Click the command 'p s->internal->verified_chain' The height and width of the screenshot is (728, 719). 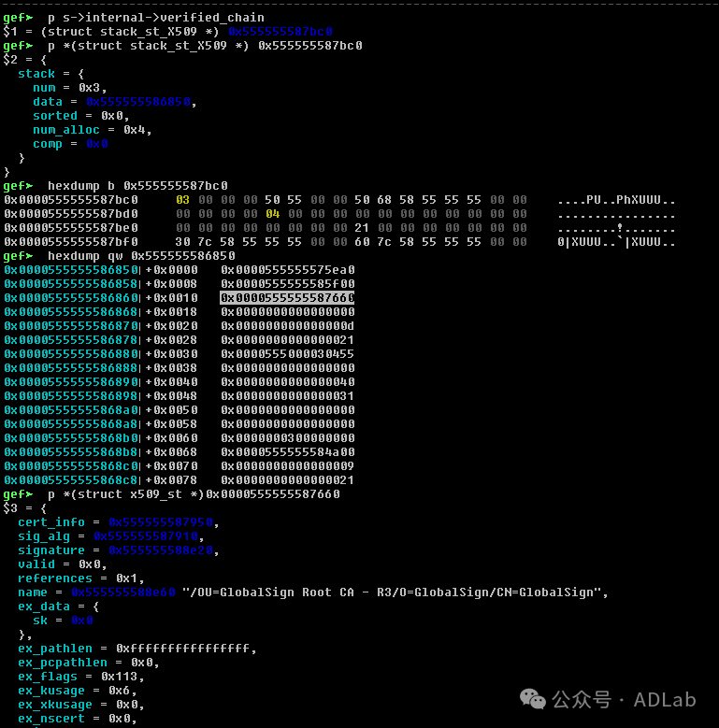(155, 18)
